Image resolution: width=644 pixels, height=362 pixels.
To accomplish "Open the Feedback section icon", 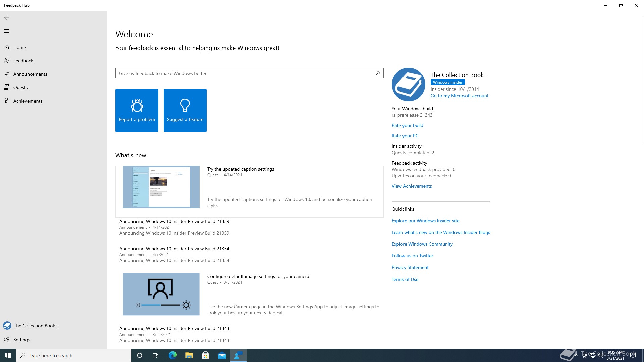I will [x=7, y=61].
